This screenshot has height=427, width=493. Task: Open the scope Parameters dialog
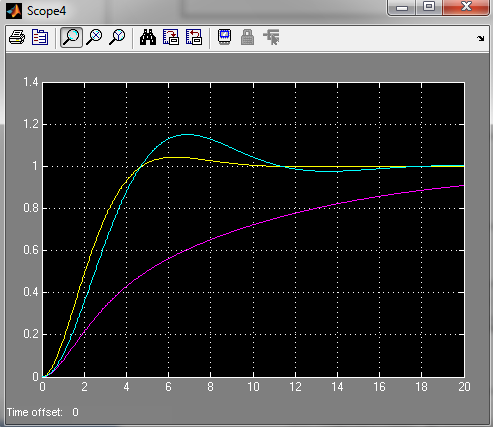click(40, 37)
